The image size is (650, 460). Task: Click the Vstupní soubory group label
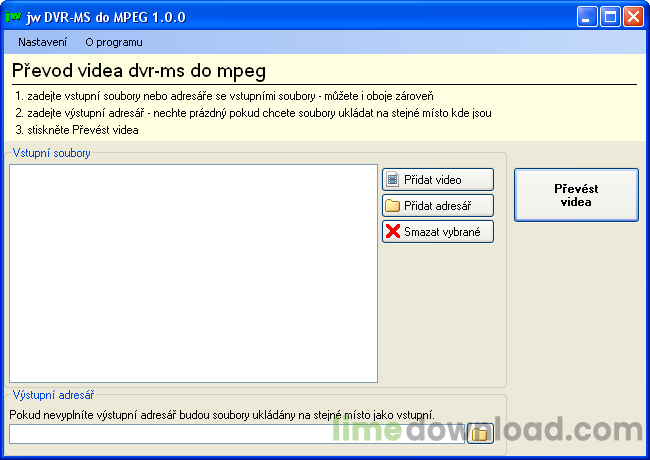click(51, 153)
